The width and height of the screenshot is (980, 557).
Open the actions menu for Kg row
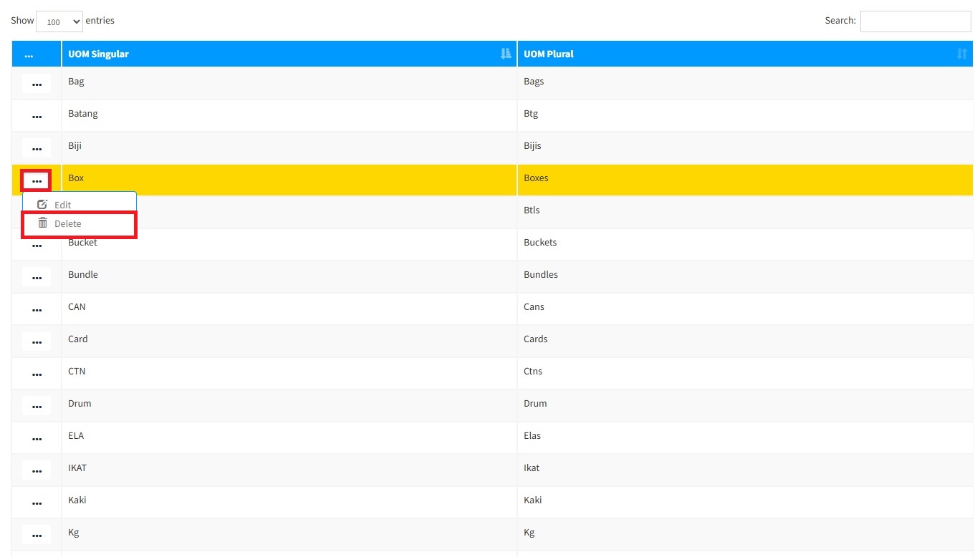[37, 535]
